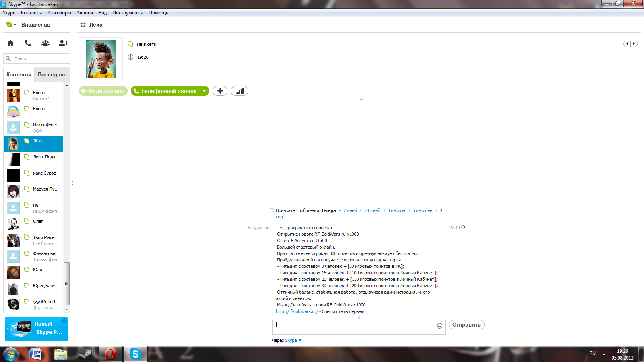This screenshot has width=644, height=362.
Task: Select contact Лиза Подк...
Action: coord(33,160)
